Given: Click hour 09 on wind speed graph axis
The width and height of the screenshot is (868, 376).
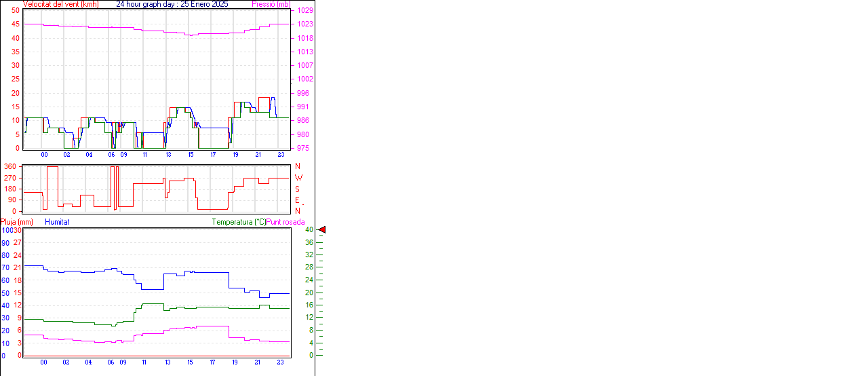Looking at the screenshot, I should click(x=123, y=155).
